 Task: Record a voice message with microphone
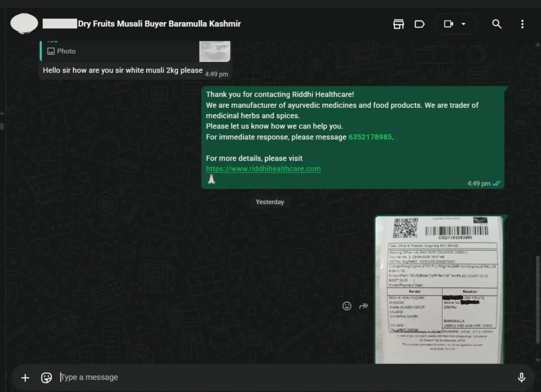(x=521, y=377)
